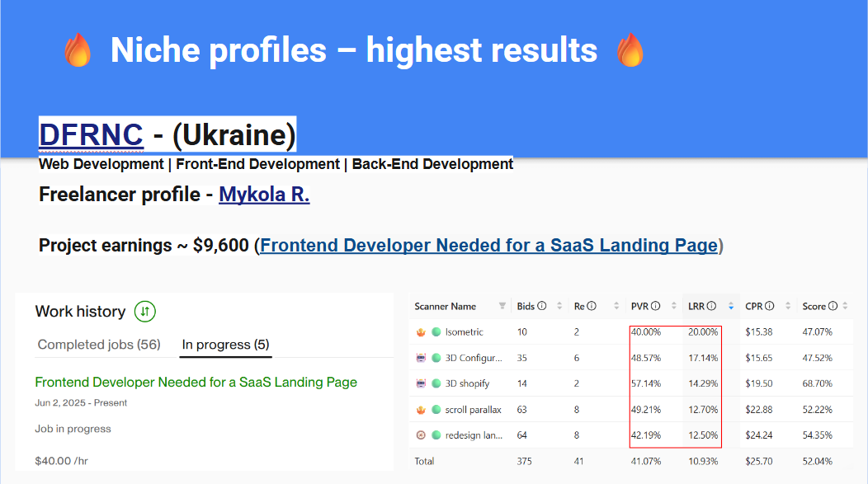Click the green status dot for redesign lan
Viewport: 868px width, 484px height.
pos(436,435)
